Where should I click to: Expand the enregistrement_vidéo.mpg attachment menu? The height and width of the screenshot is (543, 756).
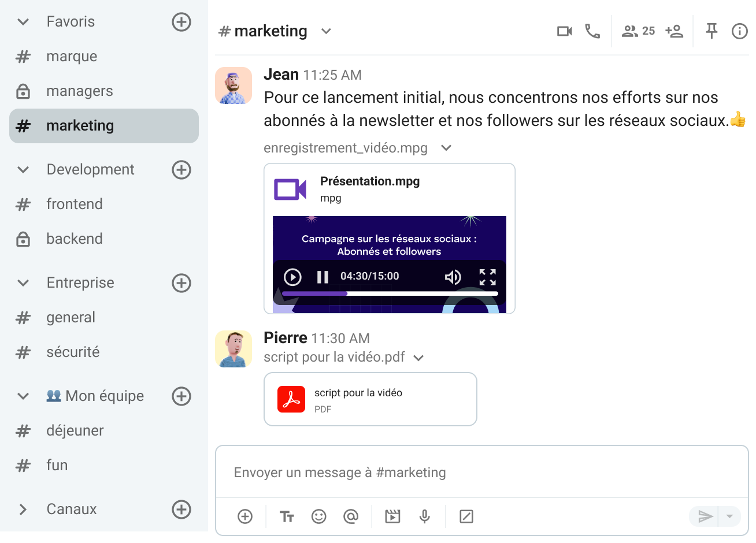(446, 148)
